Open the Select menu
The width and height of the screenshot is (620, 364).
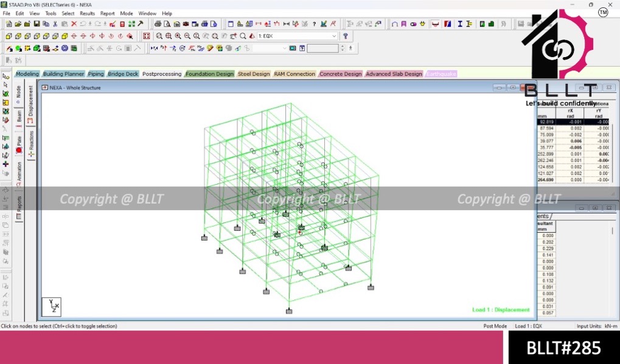click(68, 13)
